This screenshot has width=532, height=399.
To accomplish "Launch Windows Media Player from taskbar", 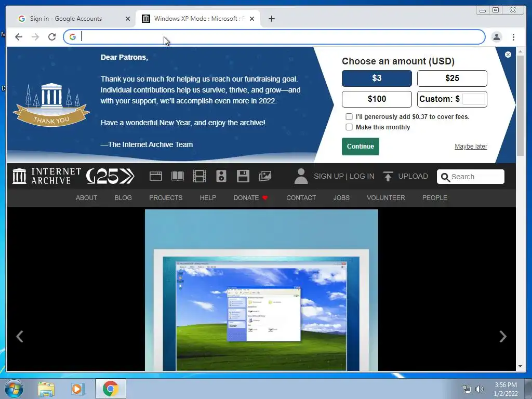I will 77,389.
